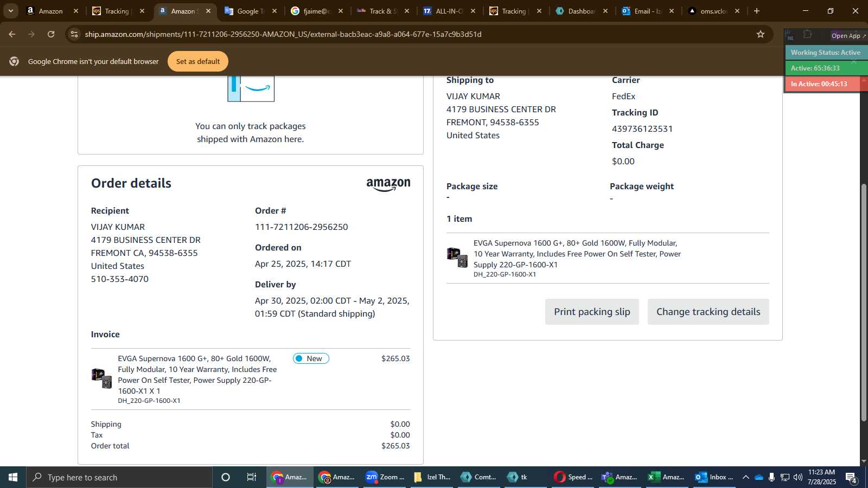
Task: Open the notification center icon
Action: tap(851, 478)
